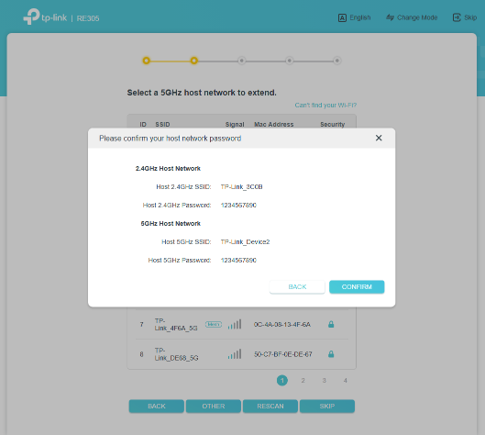485x435 pixels.
Task: Go to page 2 of network list
Action: coord(303,380)
